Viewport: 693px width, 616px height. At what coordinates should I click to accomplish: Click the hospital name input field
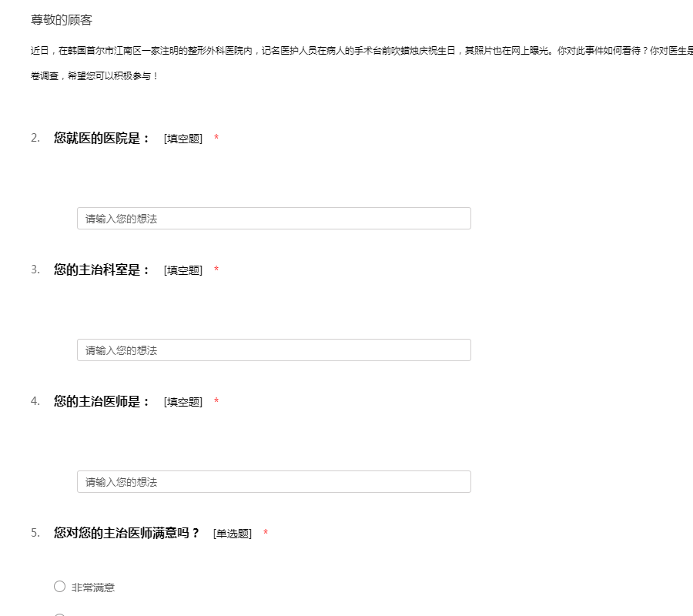coord(273,219)
